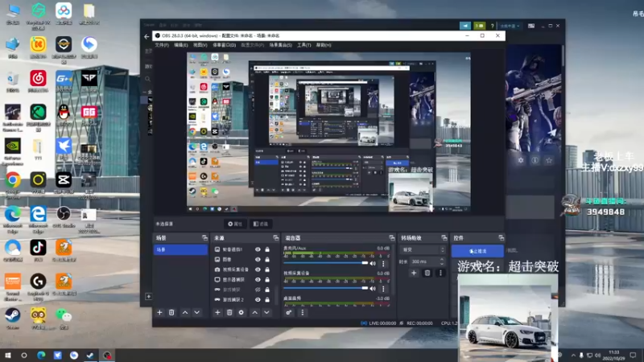Open the 停靠窗口(D) menu
The width and height of the screenshot is (644, 362).
[x=225, y=45]
